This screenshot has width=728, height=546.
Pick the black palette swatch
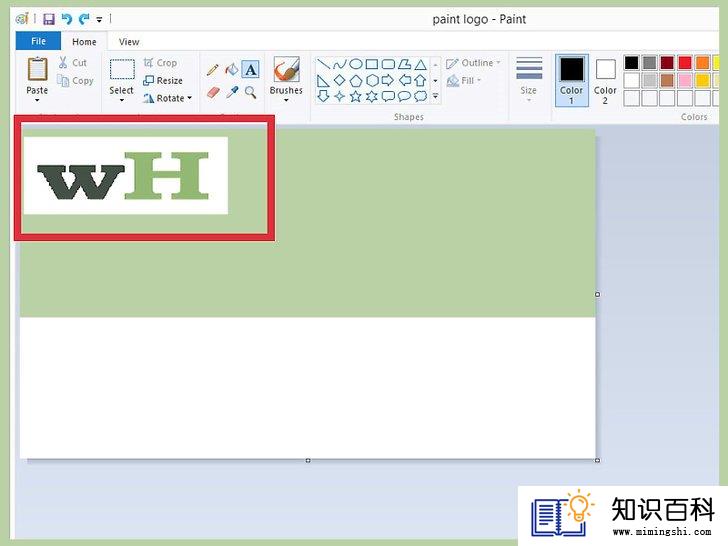631,62
